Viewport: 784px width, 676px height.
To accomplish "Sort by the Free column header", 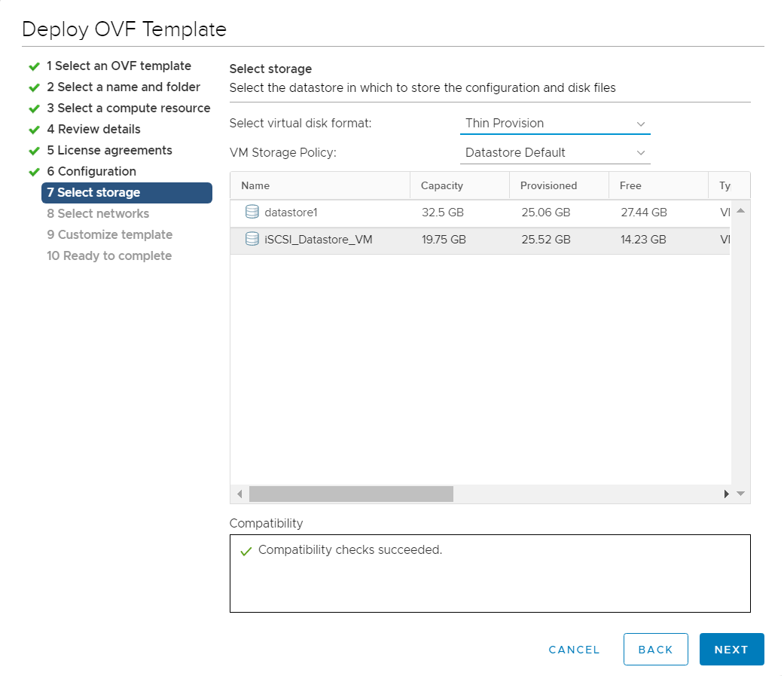I will 658,185.
